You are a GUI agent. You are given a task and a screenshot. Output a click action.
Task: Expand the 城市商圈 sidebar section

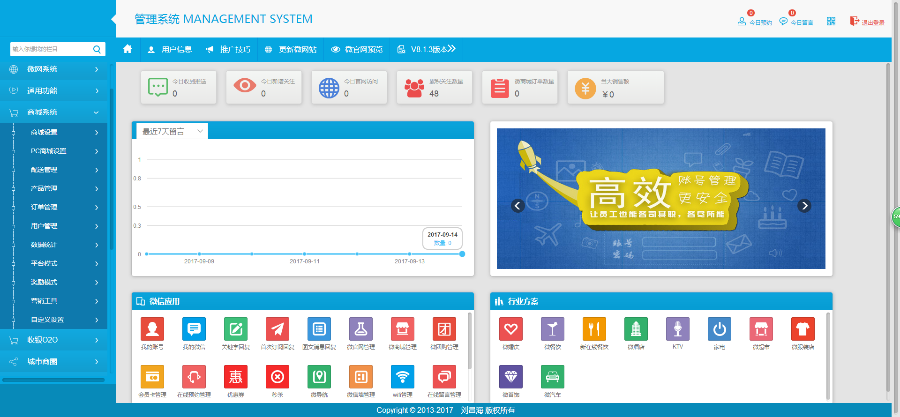pos(55,362)
